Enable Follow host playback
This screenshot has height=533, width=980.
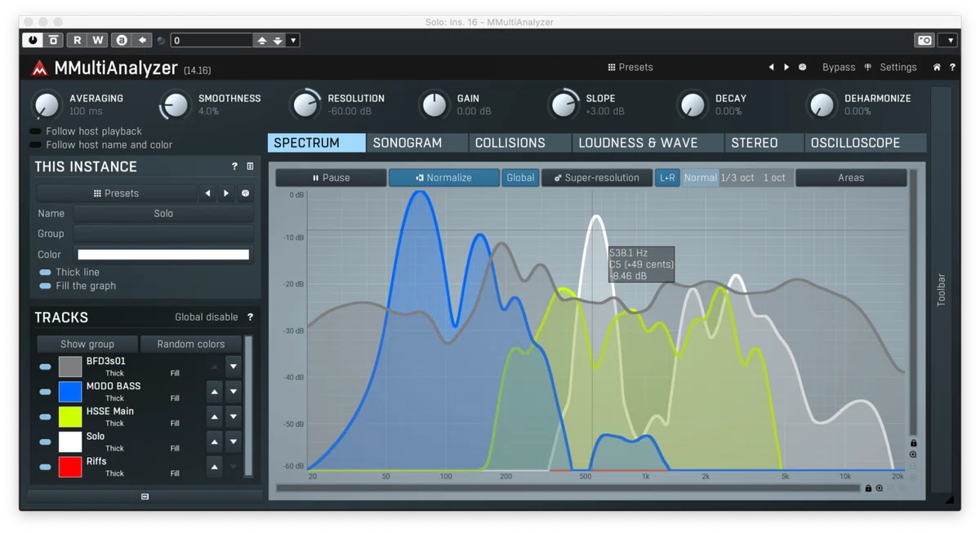[x=86, y=131]
